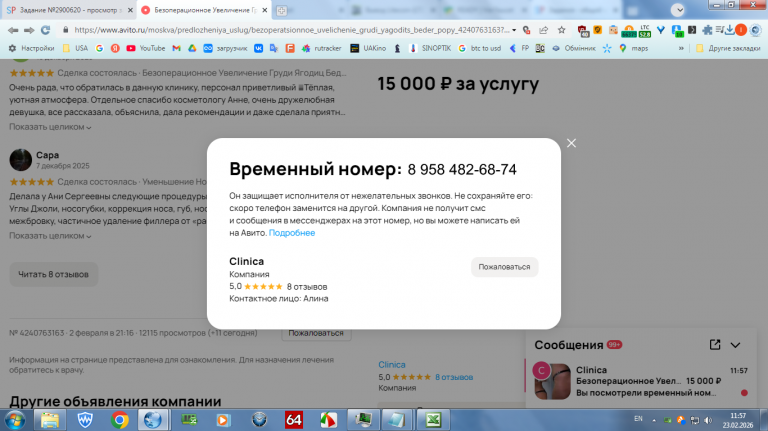Click 'Читать 8 отзывов' button
The image size is (768, 431).
[53, 274]
